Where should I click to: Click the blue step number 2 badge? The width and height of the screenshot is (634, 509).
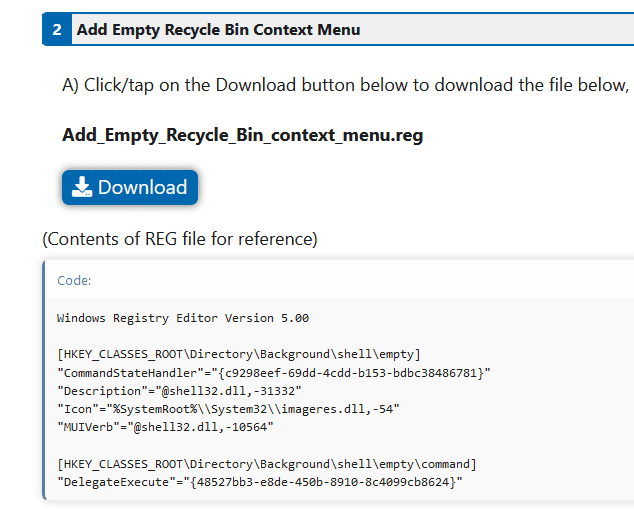57,30
